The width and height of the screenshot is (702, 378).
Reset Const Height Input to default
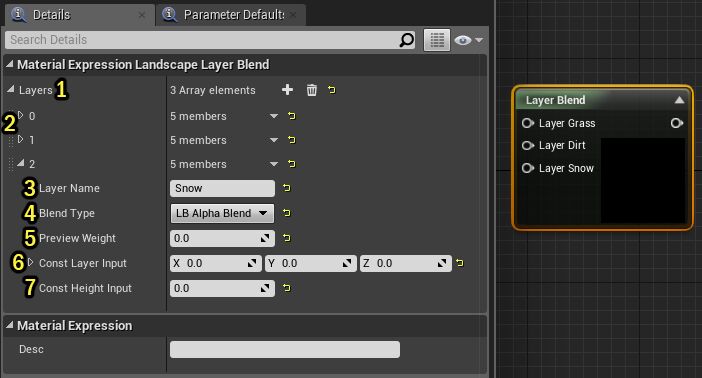(x=287, y=288)
